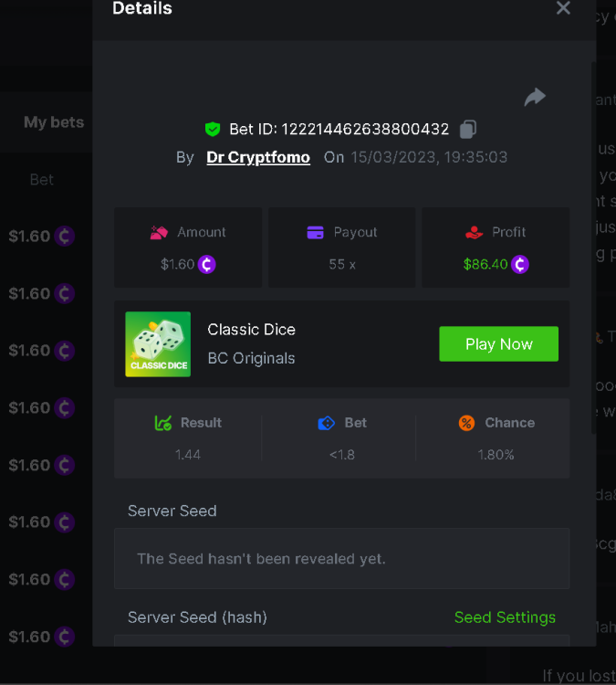The height and width of the screenshot is (685, 616).
Task: Click the share arrow icon
Action: (535, 97)
